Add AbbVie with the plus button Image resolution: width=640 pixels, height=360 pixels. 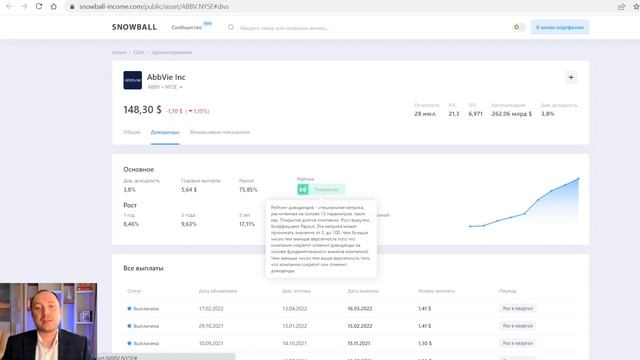(571, 77)
